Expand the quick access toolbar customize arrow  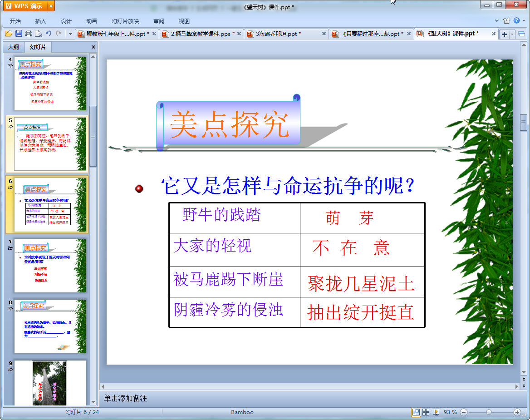(x=70, y=34)
